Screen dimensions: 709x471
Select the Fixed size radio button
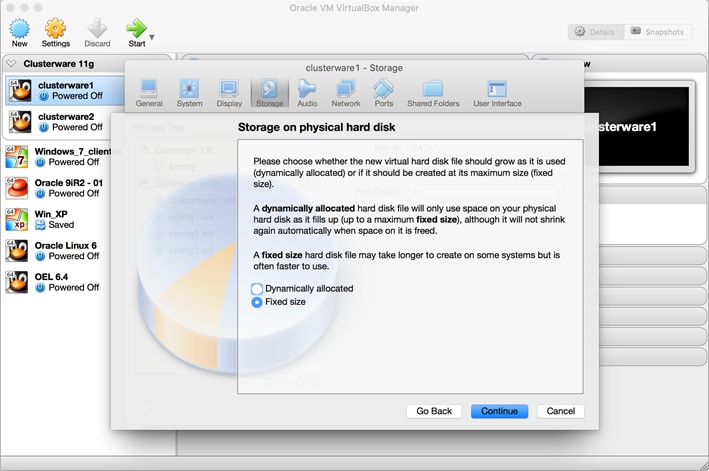pyautogui.click(x=257, y=302)
